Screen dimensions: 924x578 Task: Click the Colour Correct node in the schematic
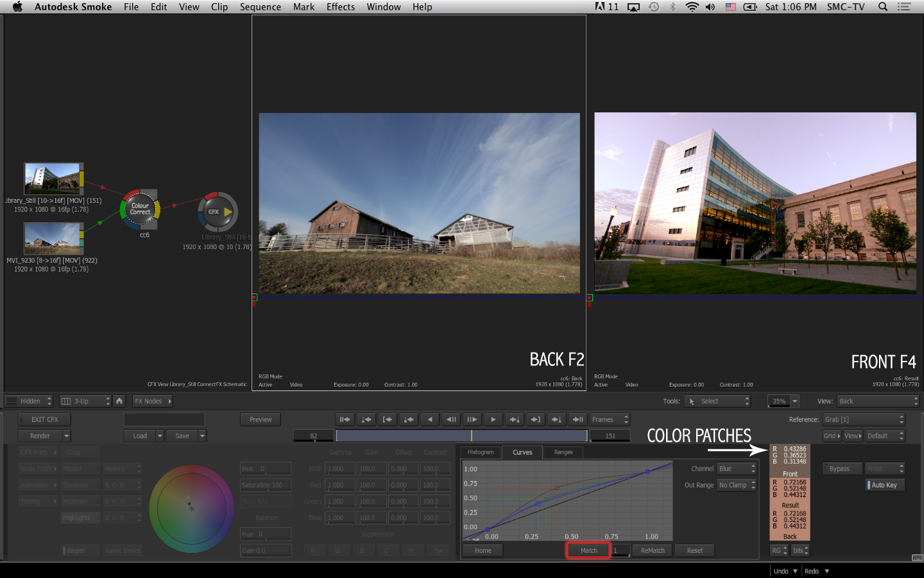(140, 209)
